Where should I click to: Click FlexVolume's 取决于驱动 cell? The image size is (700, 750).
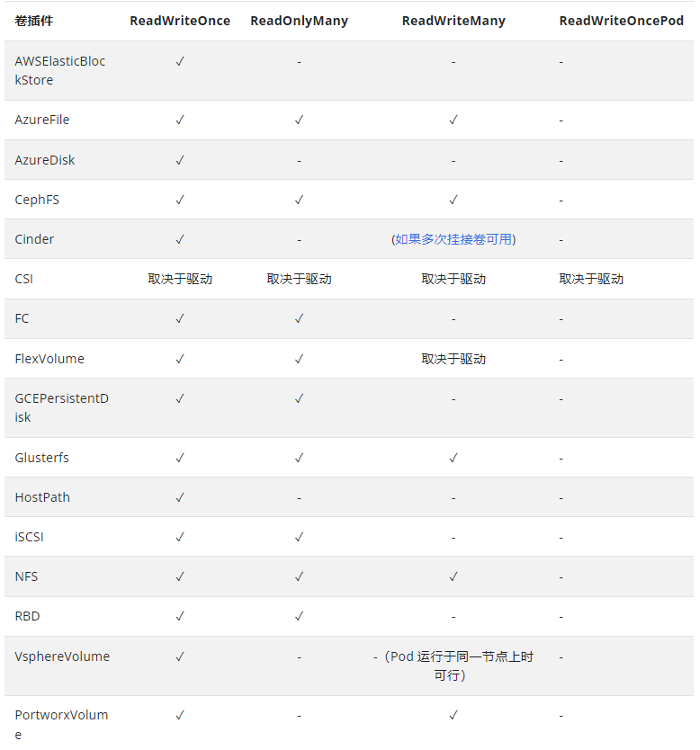(453, 359)
